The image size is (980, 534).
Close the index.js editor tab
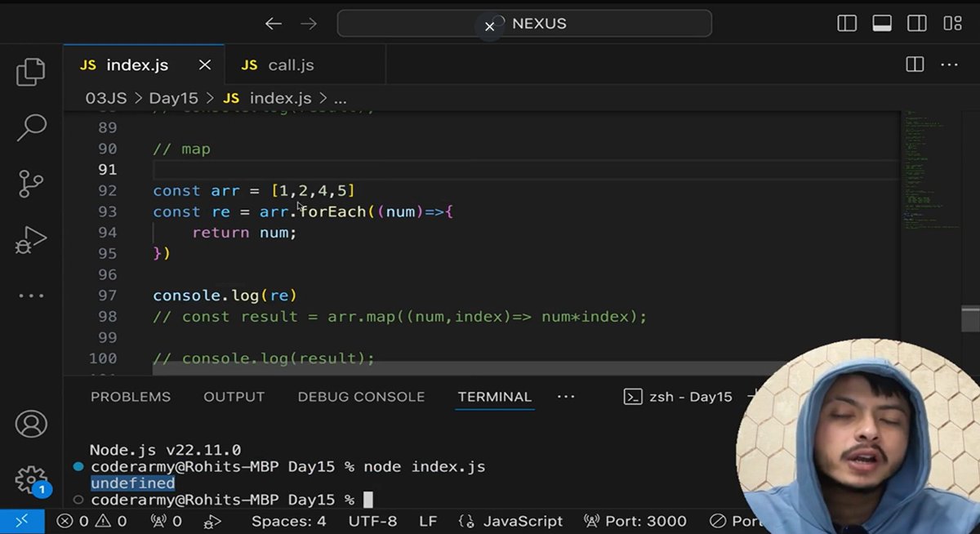pyautogui.click(x=205, y=65)
